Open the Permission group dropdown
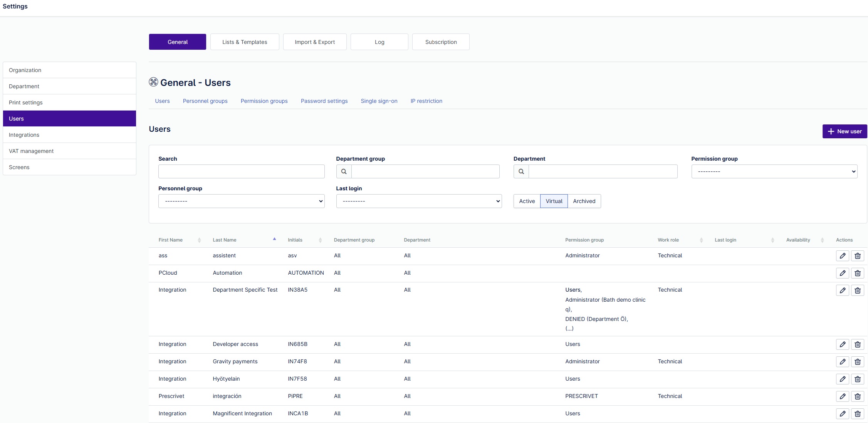This screenshot has width=868, height=423. click(774, 171)
